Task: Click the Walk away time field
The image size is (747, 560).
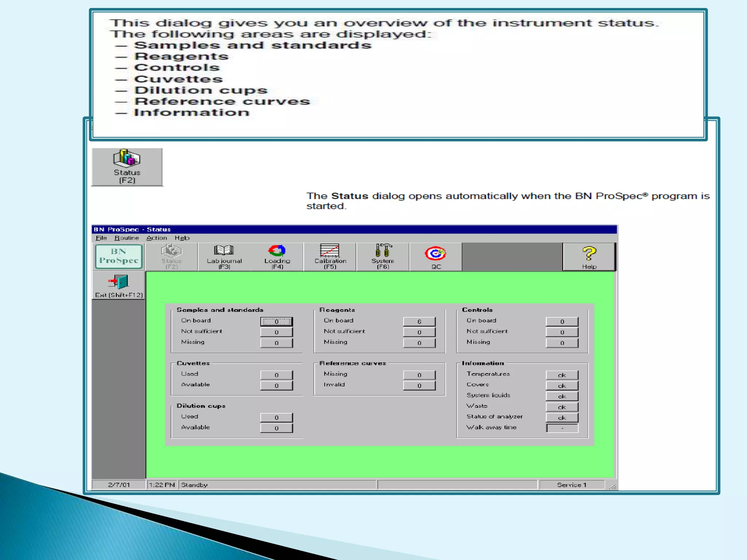Action: (562, 428)
